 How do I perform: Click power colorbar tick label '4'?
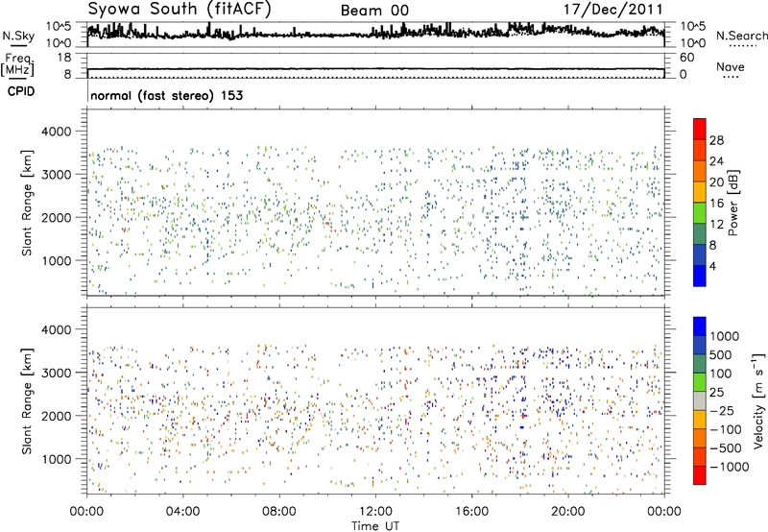click(x=713, y=266)
